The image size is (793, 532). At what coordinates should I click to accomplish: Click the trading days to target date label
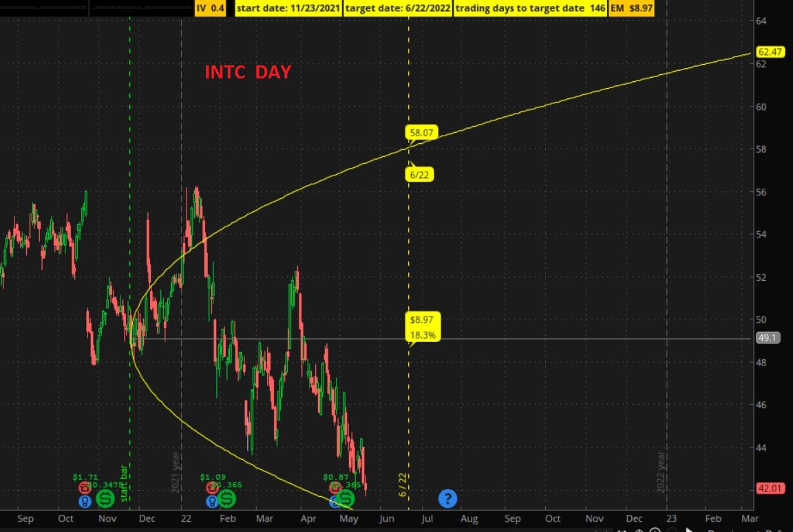pyautogui.click(x=529, y=8)
